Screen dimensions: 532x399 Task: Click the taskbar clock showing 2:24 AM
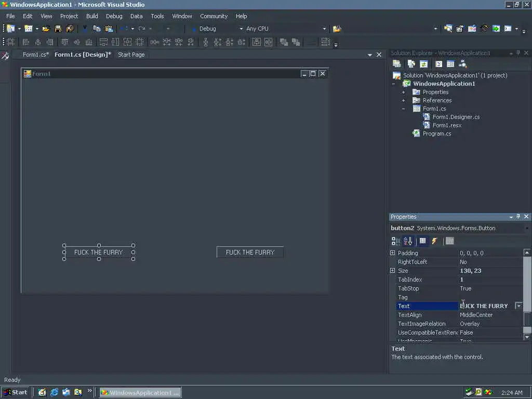click(512, 393)
